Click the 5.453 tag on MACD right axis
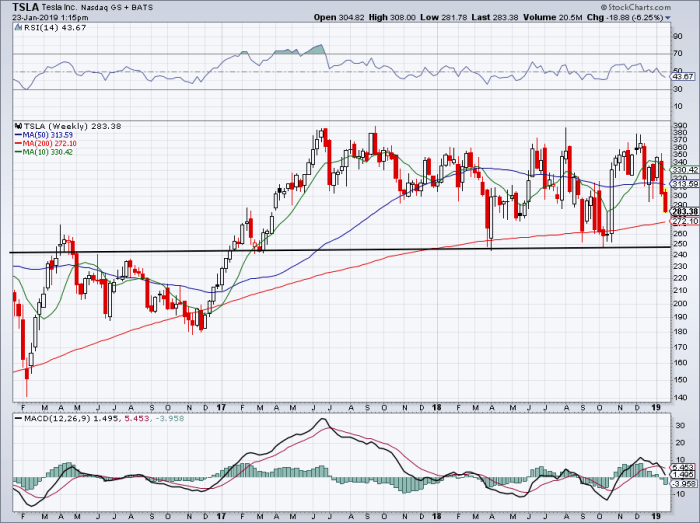This screenshot has height=523, width=700. (683, 468)
